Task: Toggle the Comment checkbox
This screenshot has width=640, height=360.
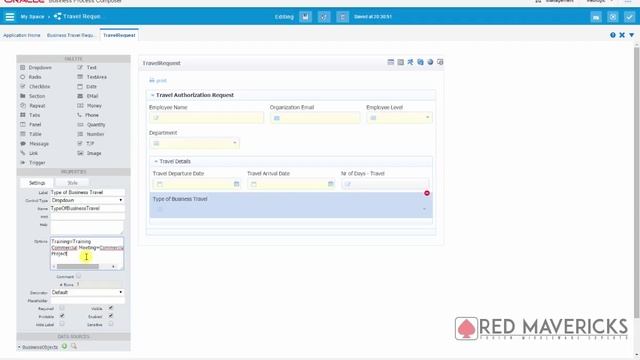Action: 78,276
